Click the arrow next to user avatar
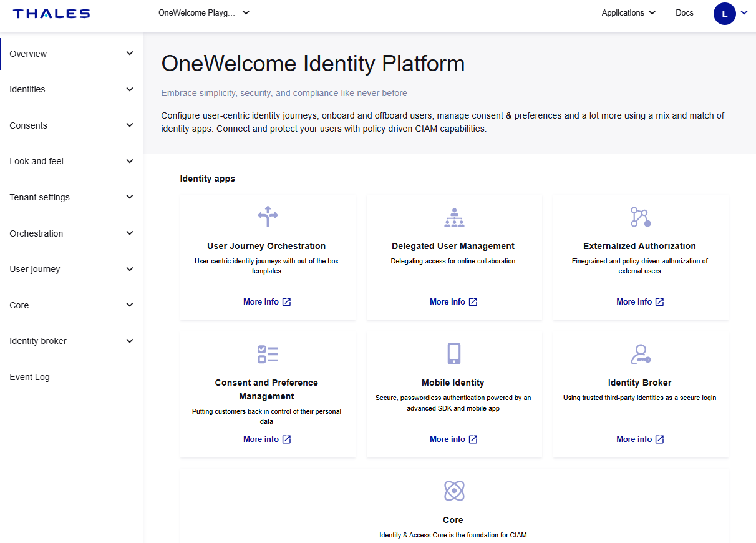This screenshot has height=543, width=756. coord(744,12)
